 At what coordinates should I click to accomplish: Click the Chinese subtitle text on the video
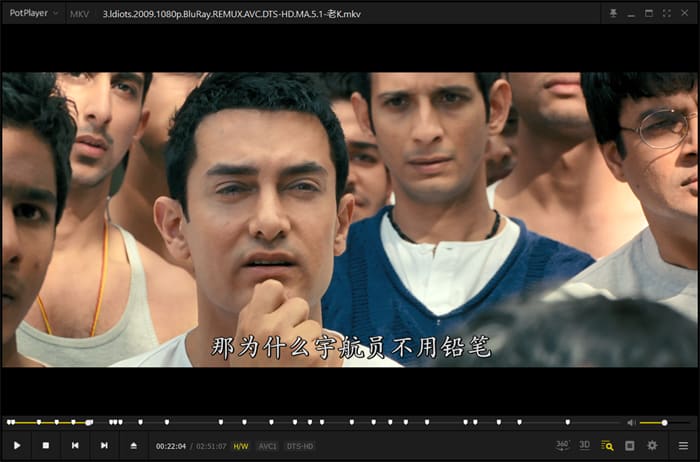351,348
